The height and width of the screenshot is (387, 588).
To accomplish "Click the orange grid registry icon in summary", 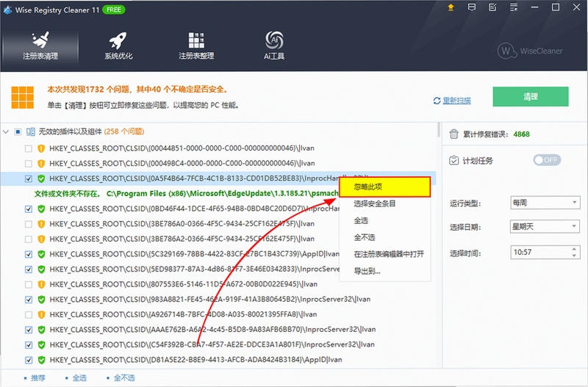I will click(23, 98).
